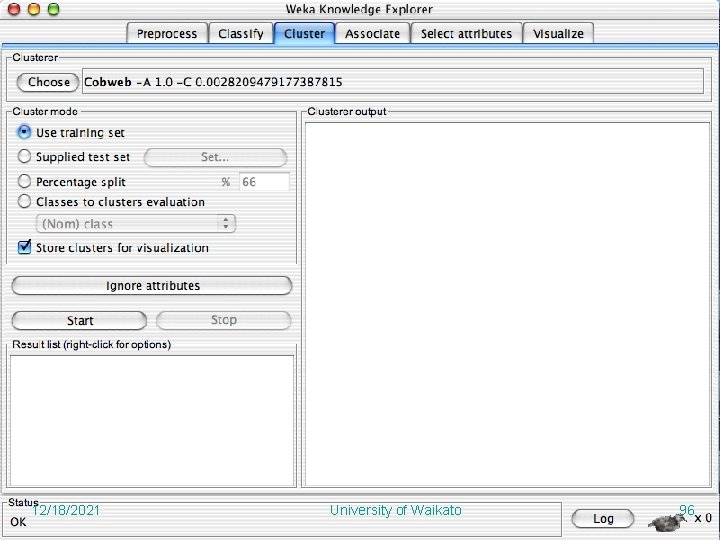Viewport: 720px width, 540px height.
Task: Open the Preprocess tab
Action: (167, 34)
